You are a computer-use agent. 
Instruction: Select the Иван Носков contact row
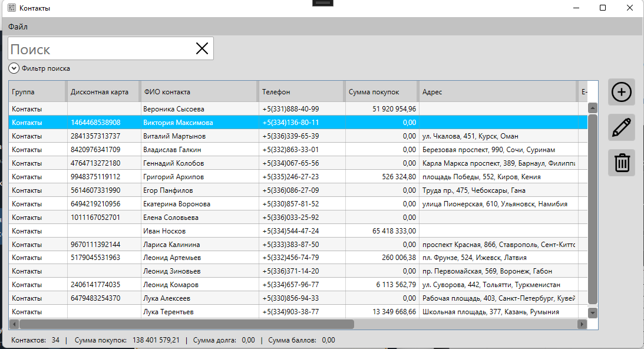click(x=164, y=231)
